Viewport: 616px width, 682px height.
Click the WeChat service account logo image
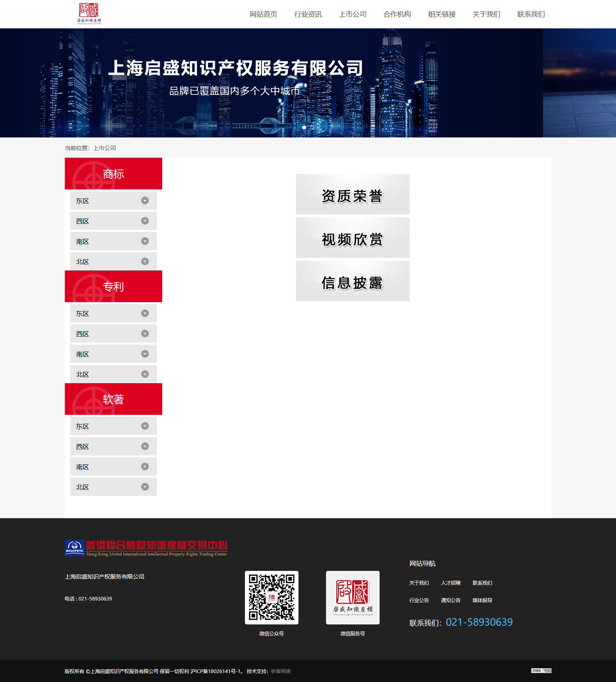[x=352, y=597]
